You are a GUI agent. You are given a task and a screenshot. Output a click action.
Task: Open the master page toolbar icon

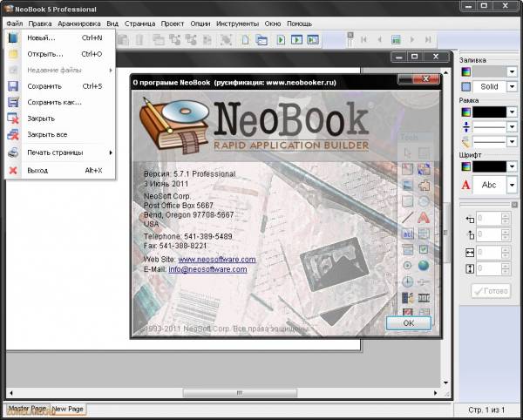coord(261,40)
